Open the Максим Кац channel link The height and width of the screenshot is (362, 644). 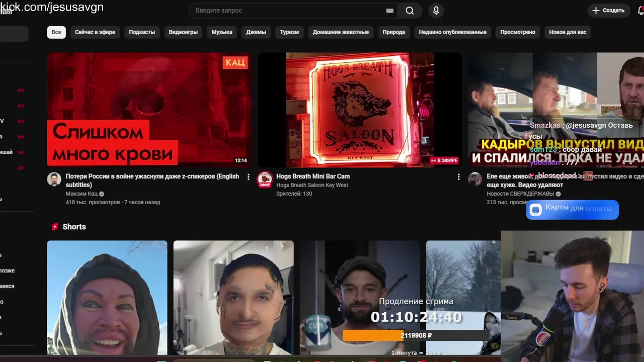(82, 194)
